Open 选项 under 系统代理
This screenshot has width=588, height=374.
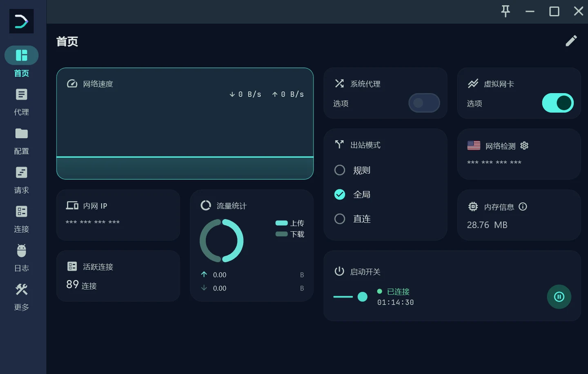click(x=341, y=103)
